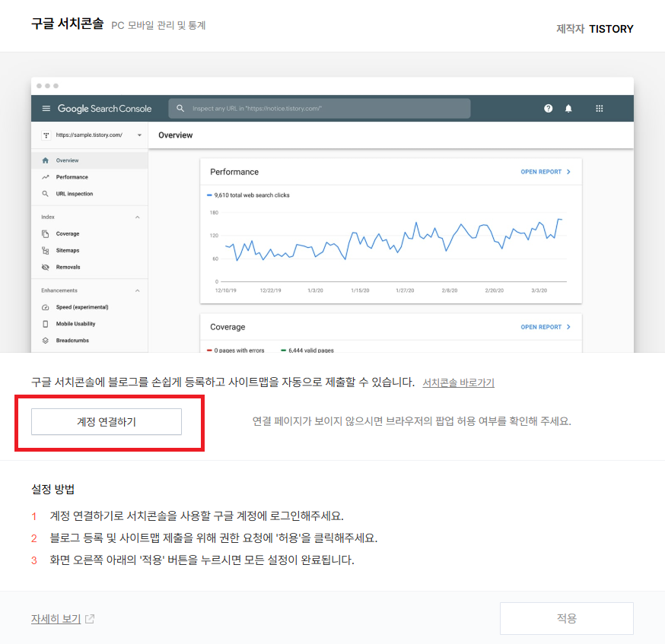
Task: Click the Overview page heading
Action: tap(176, 135)
